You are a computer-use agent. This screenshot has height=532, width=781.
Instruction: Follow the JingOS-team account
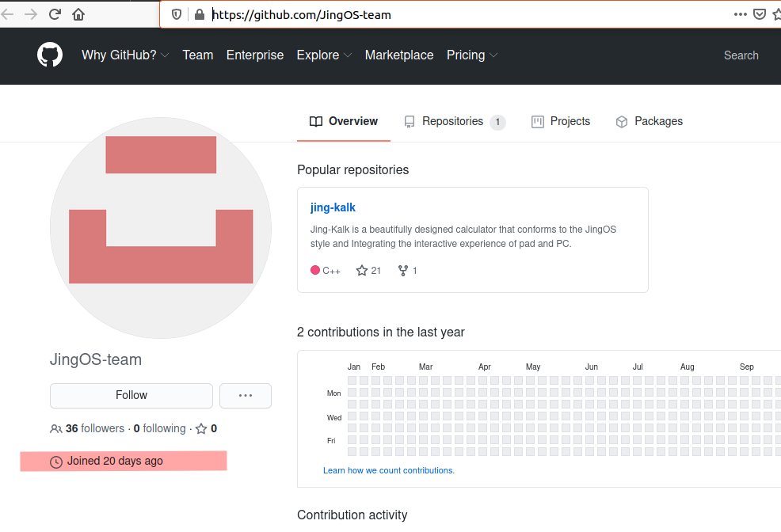click(x=131, y=395)
